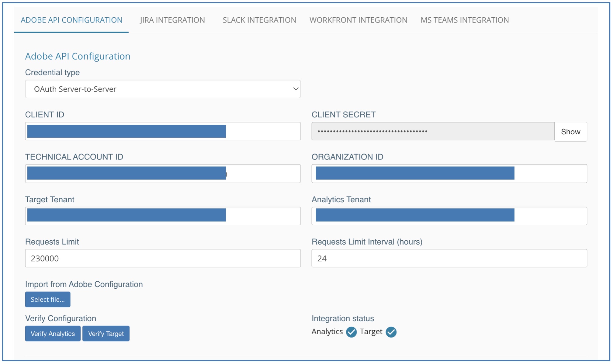Click the Adobe API Configuration heading
The height and width of the screenshot is (364, 613).
click(78, 56)
